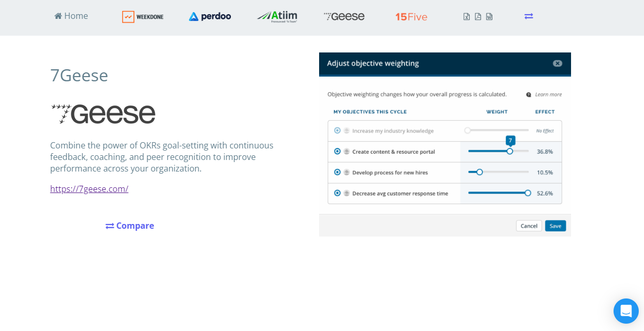Click the compare arrows icon in navbar
This screenshot has height=331, width=644.
[529, 16]
